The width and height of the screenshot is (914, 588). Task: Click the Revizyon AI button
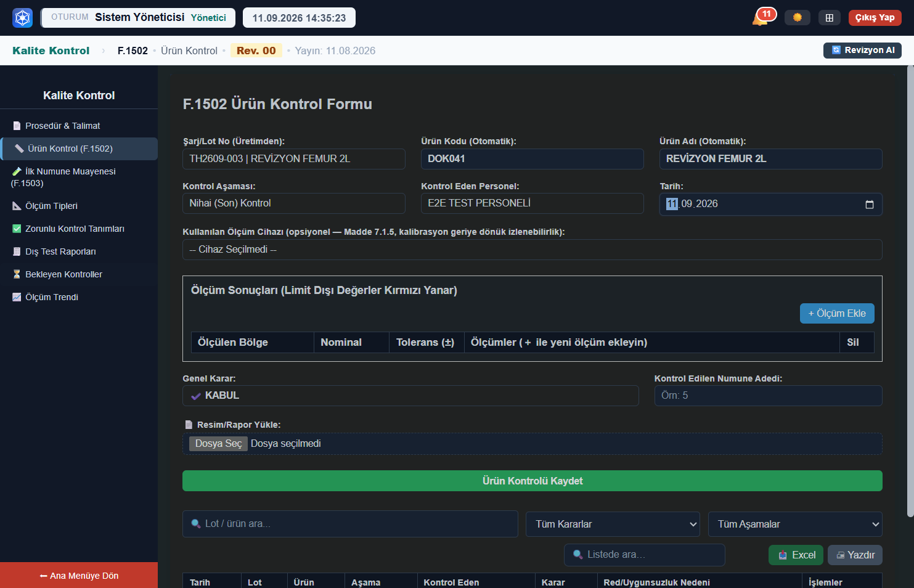862,50
